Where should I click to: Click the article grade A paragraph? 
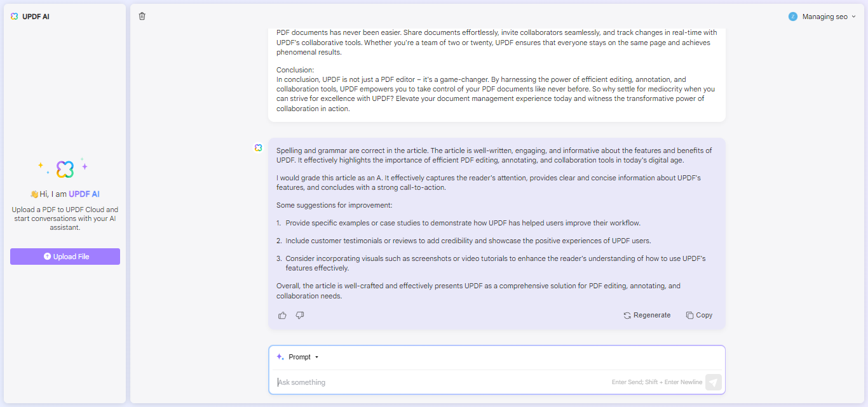tap(489, 183)
